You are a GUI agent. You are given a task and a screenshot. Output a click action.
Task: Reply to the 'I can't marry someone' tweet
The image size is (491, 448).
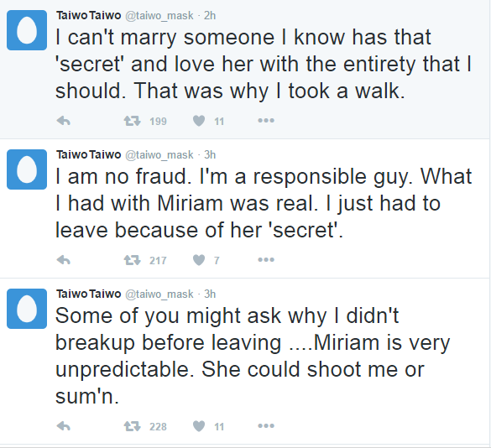click(x=63, y=121)
